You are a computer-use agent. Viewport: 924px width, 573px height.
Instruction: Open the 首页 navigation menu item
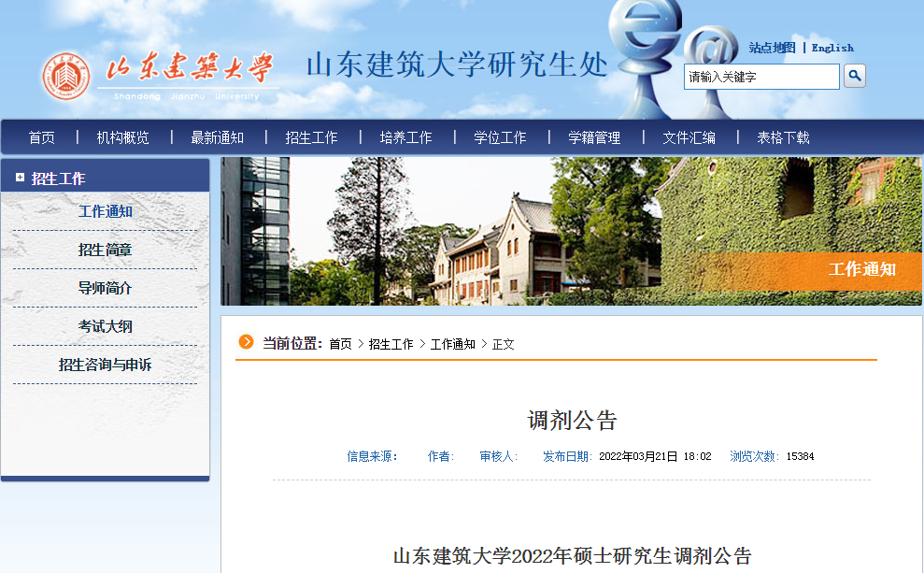41,137
